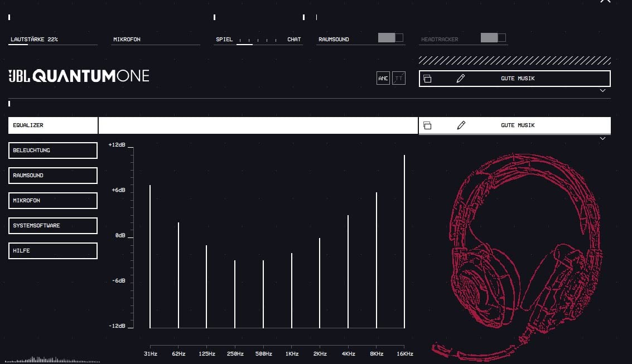632x364 pixels.
Task: Toggle the ANC noise cancelling icon
Action: (x=383, y=78)
